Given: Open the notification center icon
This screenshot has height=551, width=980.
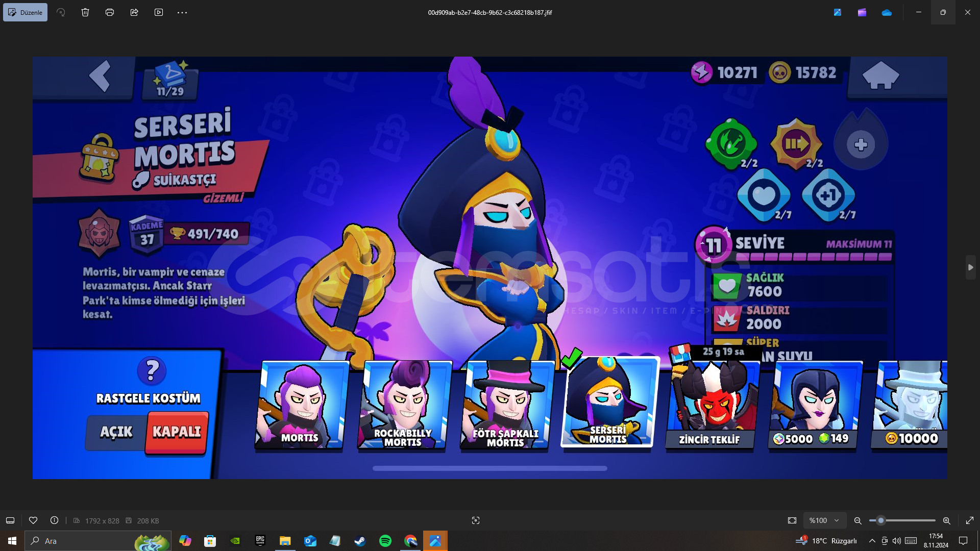Looking at the screenshot, I should click(x=963, y=541).
